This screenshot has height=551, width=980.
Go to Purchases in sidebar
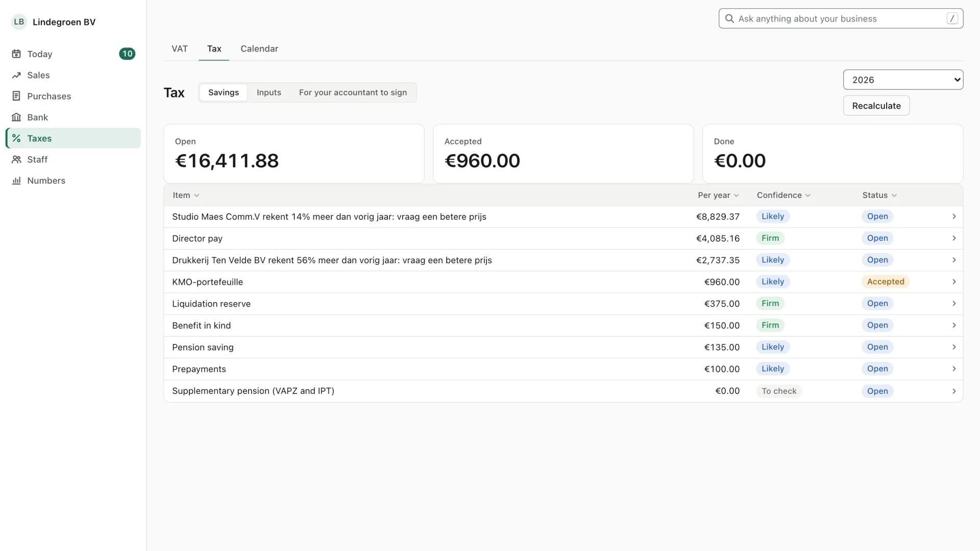(x=73, y=96)
